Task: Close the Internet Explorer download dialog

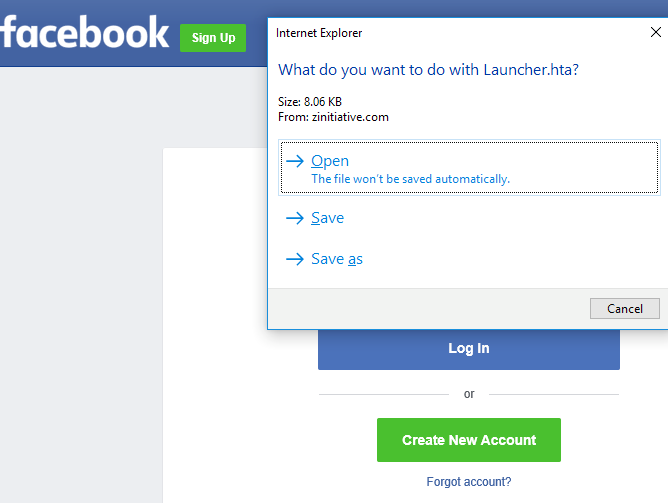Action: click(x=656, y=32)
